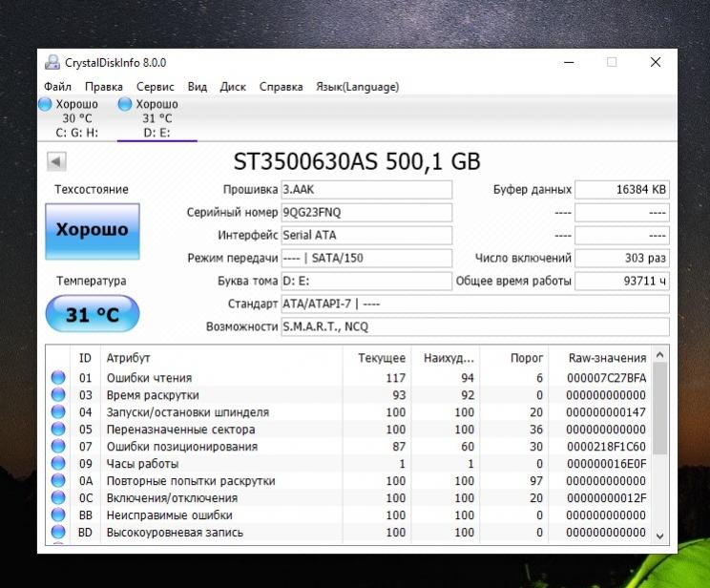This screenshot has height=588, width=710.
Task: Click raw value 000000016E0F
Action: 606,464
